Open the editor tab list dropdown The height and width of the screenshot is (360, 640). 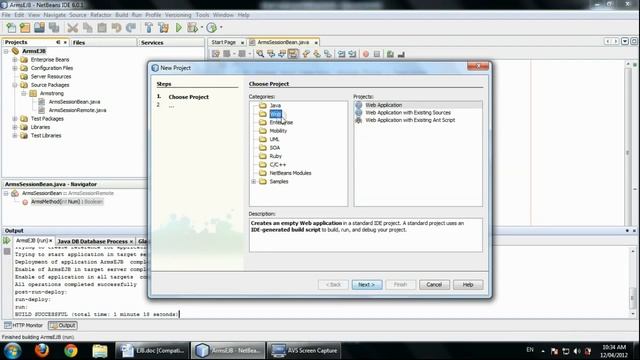point(625,42)
